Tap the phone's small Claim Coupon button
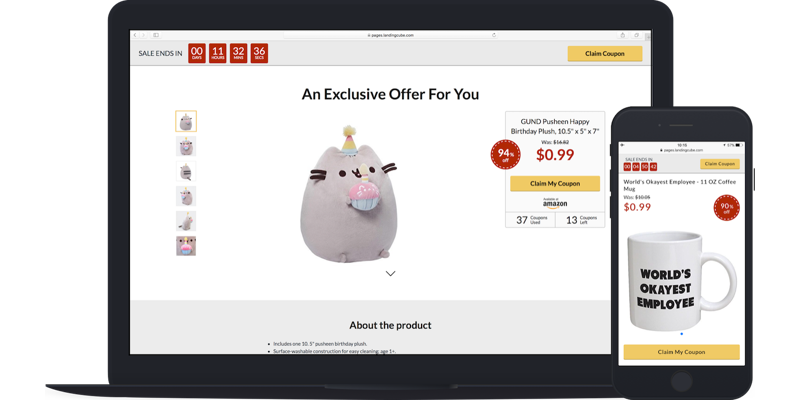The image size is (800, 400). pos(719,164)
